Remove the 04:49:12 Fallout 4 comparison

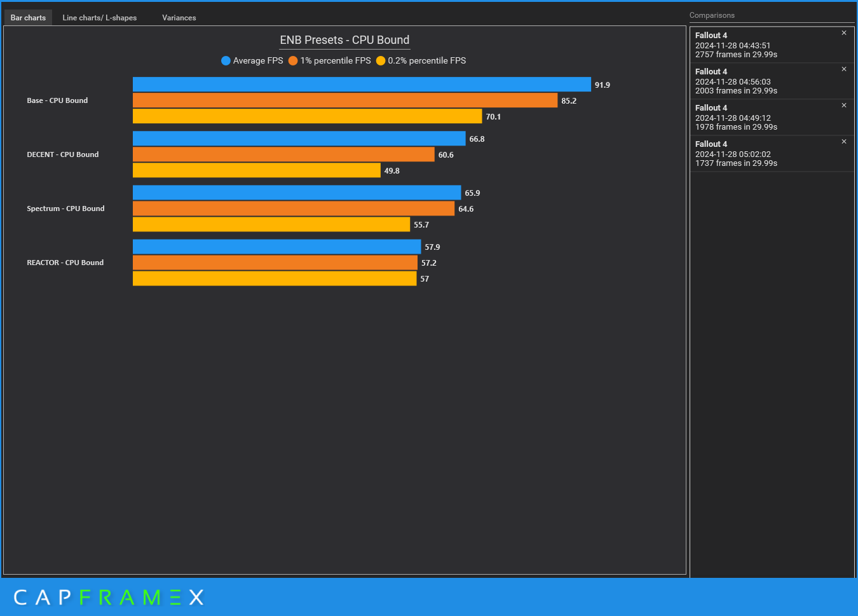coord(844,106)
